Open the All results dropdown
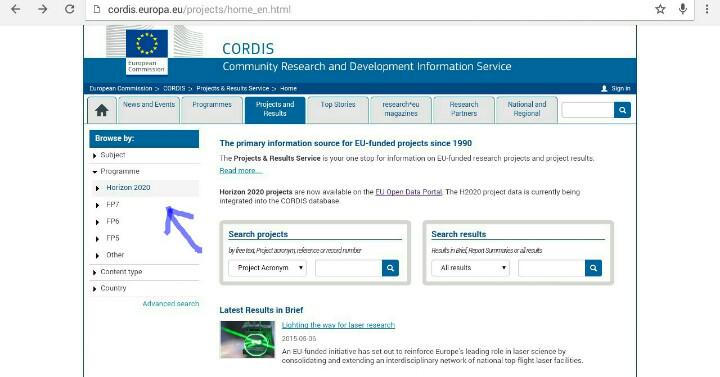 pos(471,268)
